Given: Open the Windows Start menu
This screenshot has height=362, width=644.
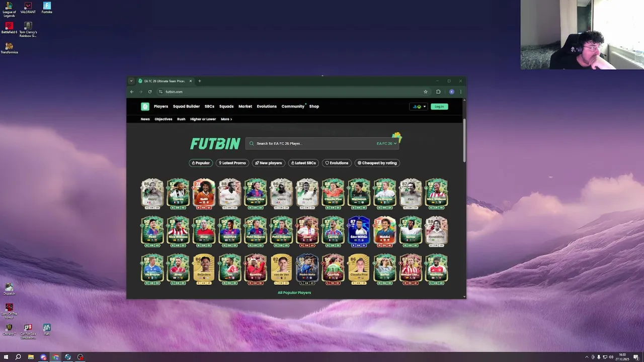Looking at the screenshot, I should tap(6, 357).
